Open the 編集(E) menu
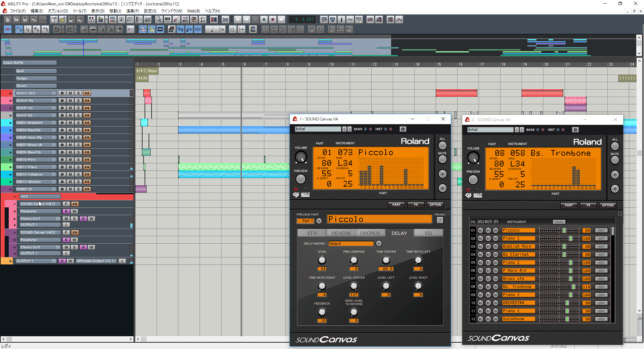 (37, 11)
